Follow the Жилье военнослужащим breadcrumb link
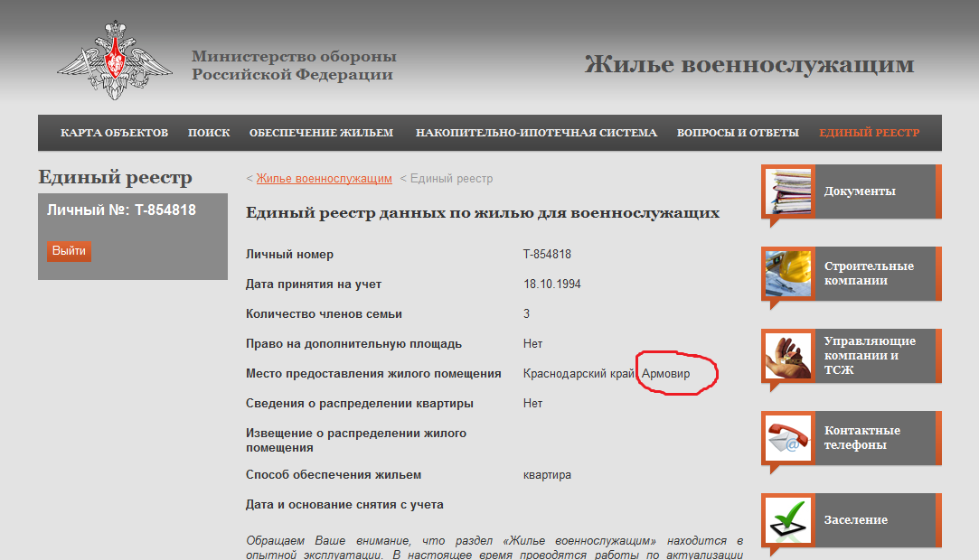The height and width of the screenshot is (560, 979). tap(324, 179)
